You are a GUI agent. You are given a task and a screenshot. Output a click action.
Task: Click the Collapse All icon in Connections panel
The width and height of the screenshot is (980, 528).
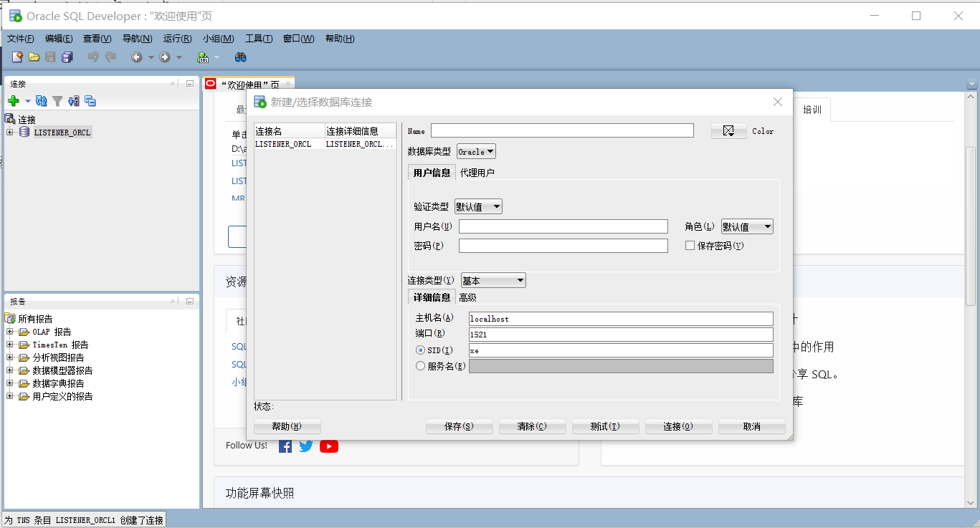(x=90, y=101)
